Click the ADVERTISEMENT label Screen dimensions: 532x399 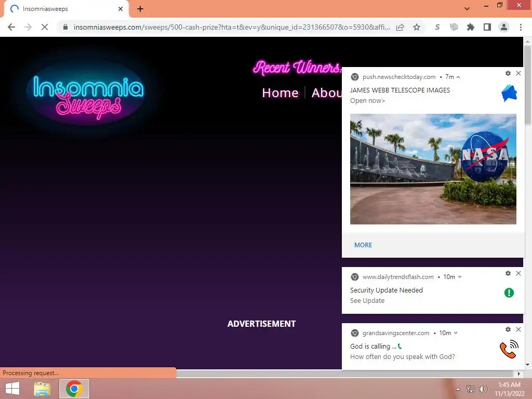(x=262, y=324)
